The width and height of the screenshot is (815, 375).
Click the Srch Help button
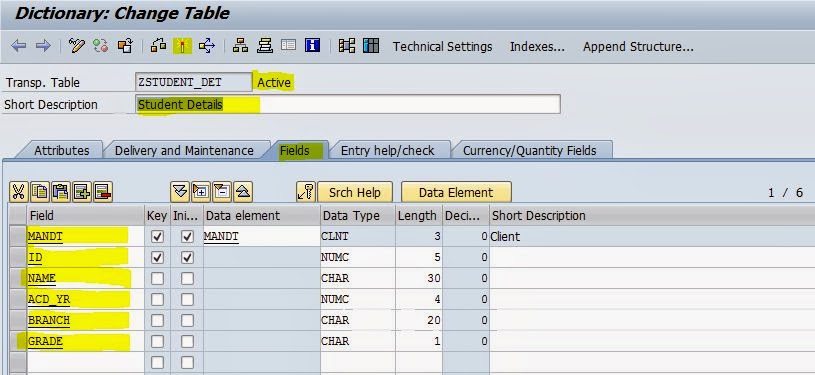coord(354,192)
